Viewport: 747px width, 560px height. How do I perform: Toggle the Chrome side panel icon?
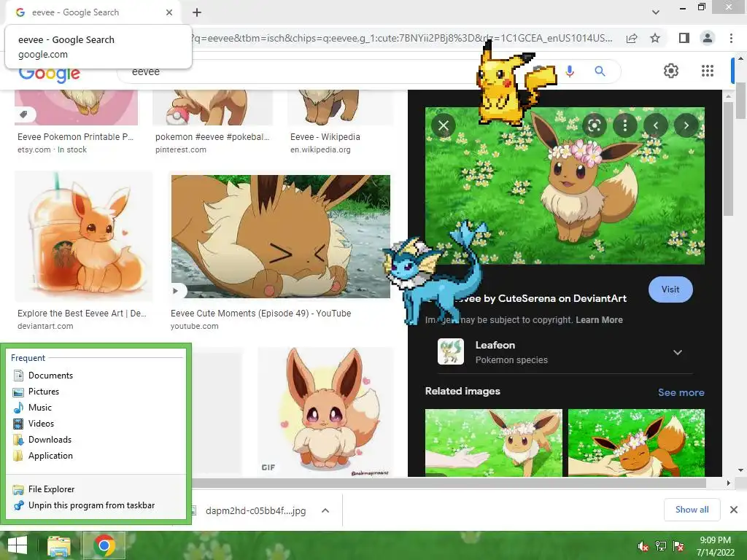[x=684, y=38]
